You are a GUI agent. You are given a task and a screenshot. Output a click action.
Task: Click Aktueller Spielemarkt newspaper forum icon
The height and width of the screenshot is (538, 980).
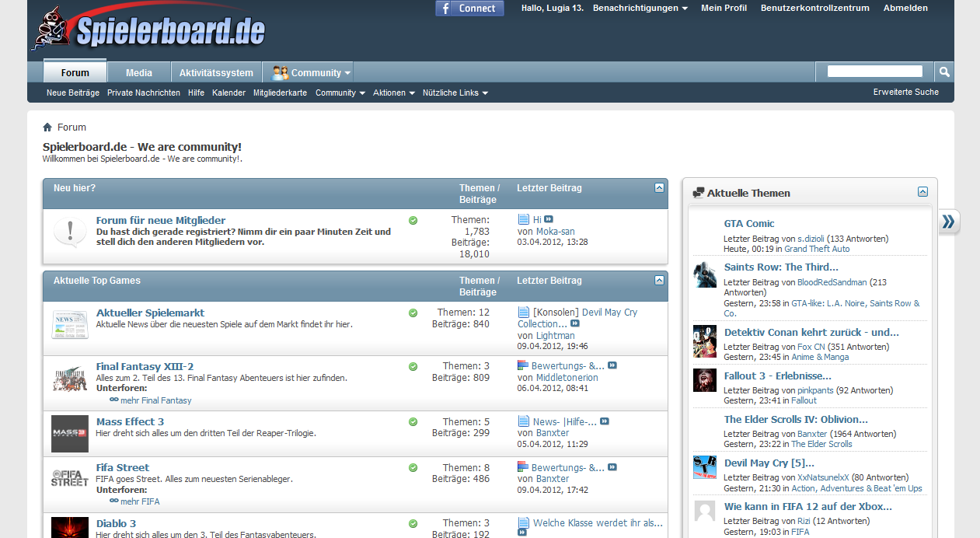pyautogui.click(x=70, y=324)
